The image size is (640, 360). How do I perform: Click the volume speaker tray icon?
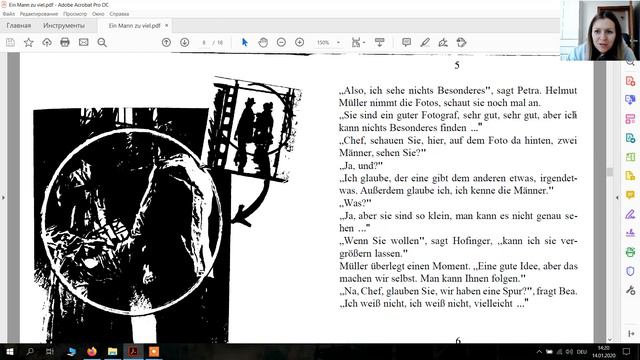point(569,352)
